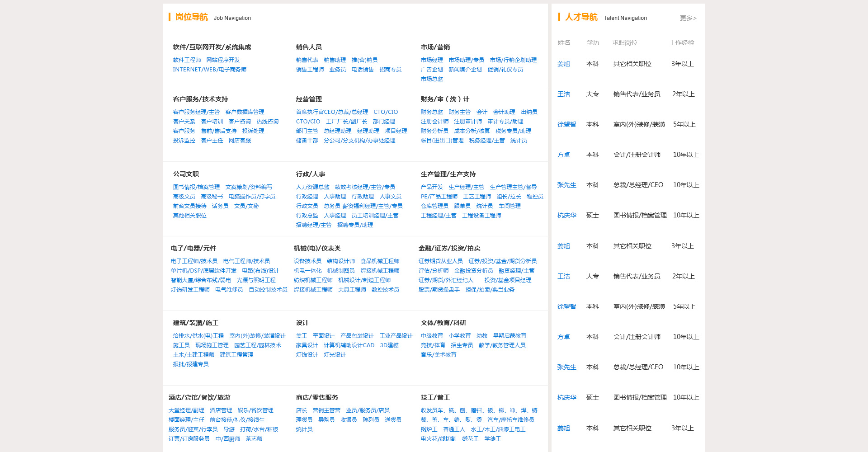Select the 销售代表 link under 销售人员

tap(307, 60)
